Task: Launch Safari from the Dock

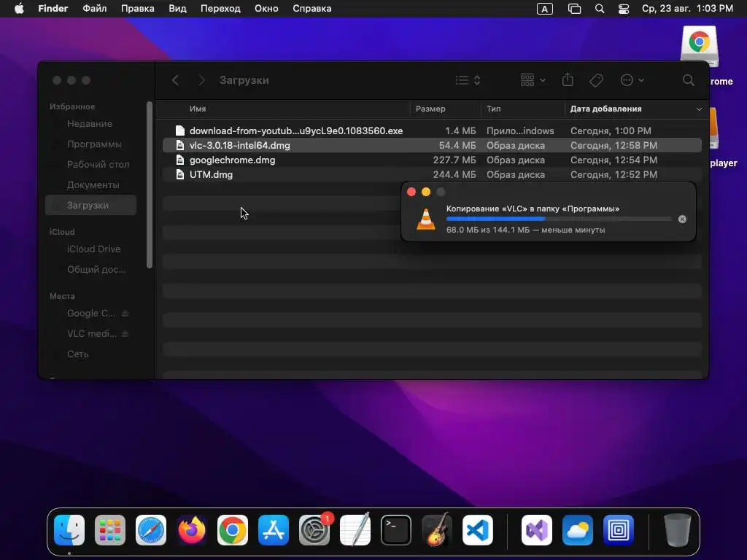Action: point(151,530)
